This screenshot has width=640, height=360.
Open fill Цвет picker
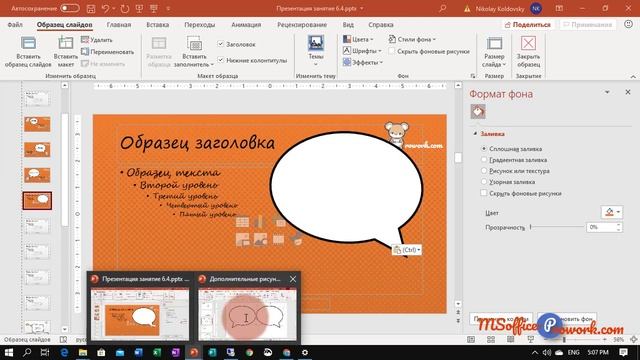click(x=611, y=212)
